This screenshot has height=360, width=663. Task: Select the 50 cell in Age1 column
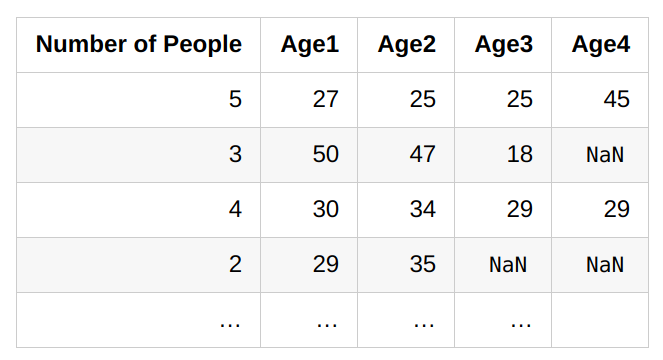pos(309,155)
